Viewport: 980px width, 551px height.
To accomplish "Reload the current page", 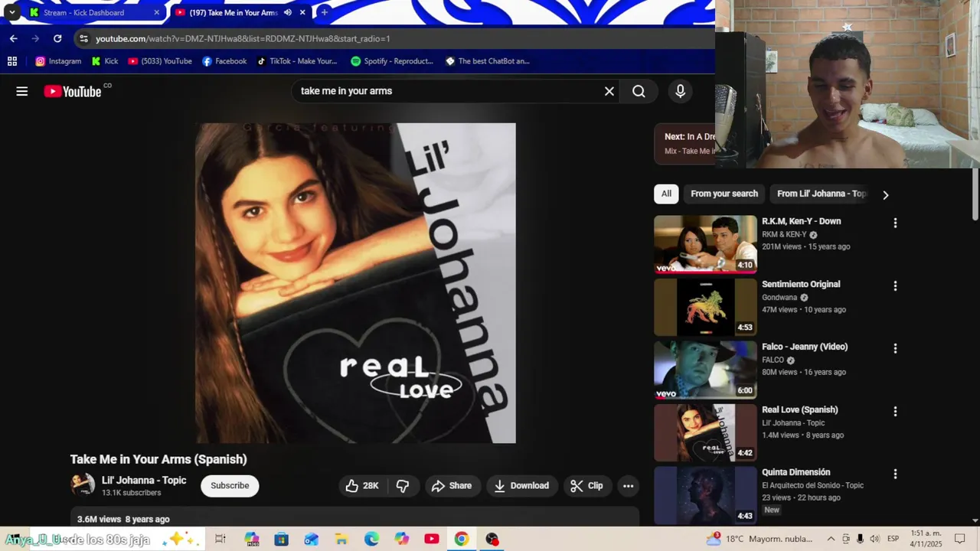I will 57,38.
